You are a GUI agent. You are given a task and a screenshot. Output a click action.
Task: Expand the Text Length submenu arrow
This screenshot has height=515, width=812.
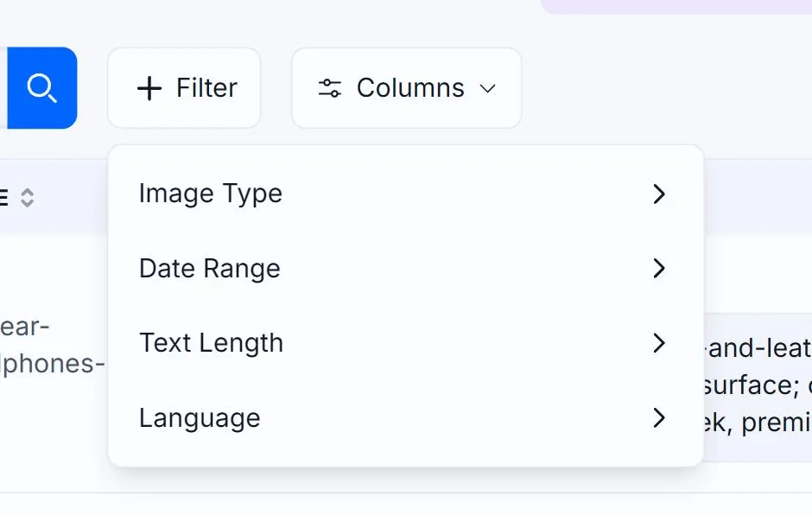click(659, 343)
